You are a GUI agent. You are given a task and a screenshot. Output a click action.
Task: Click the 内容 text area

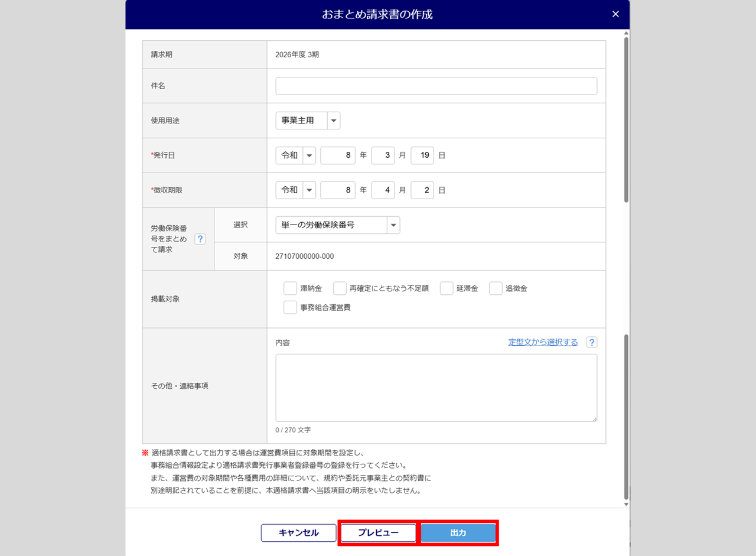[x=436, y=388]
